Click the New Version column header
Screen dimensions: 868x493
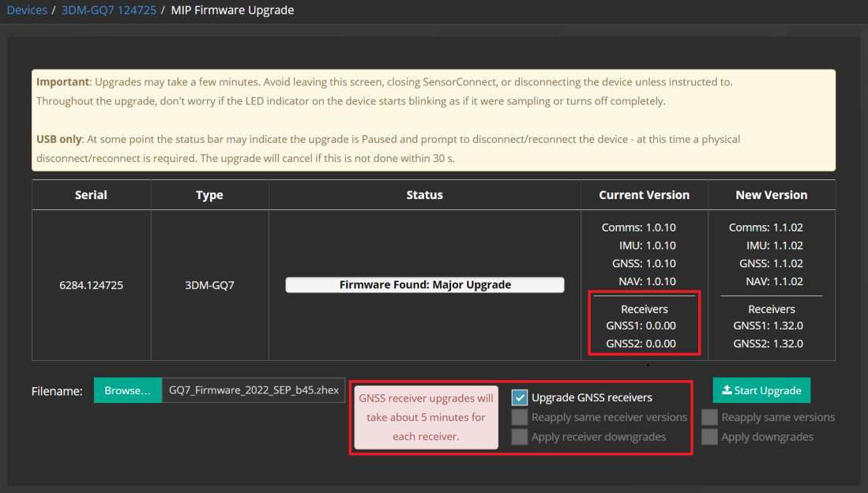[x=772, y=195]
